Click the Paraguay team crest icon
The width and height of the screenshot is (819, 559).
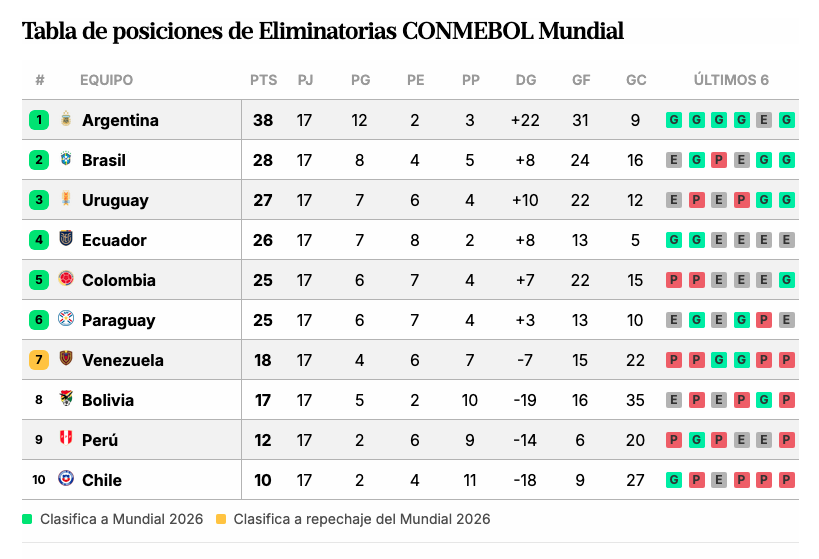tap(66, 318)
